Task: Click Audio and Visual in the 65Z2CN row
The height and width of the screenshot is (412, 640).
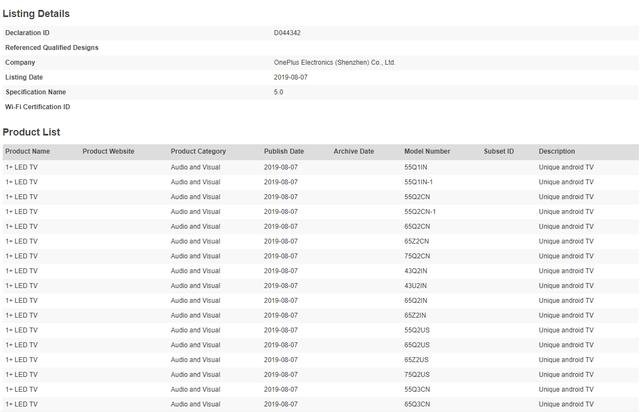Action: point(195,241)
